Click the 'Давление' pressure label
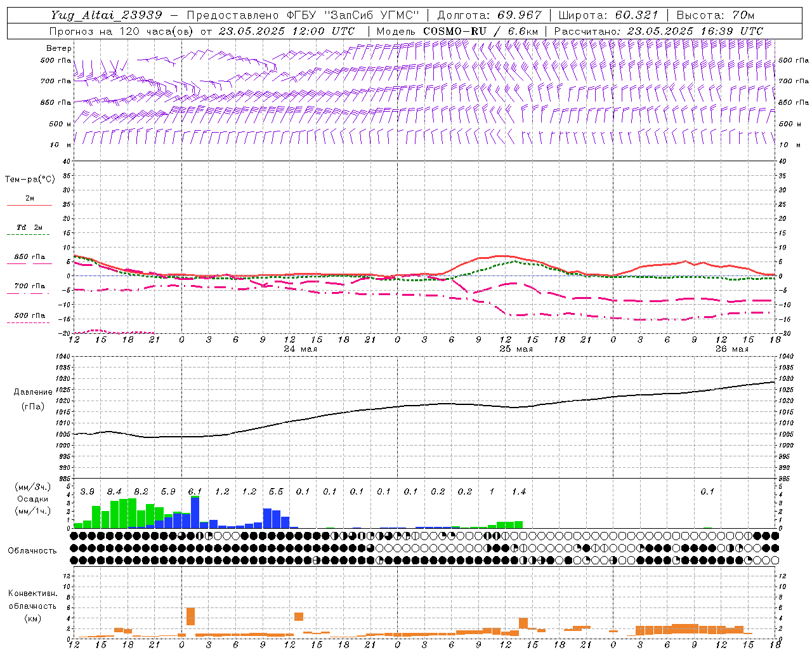This screenshot has width=812, height=650. [33, 392]
